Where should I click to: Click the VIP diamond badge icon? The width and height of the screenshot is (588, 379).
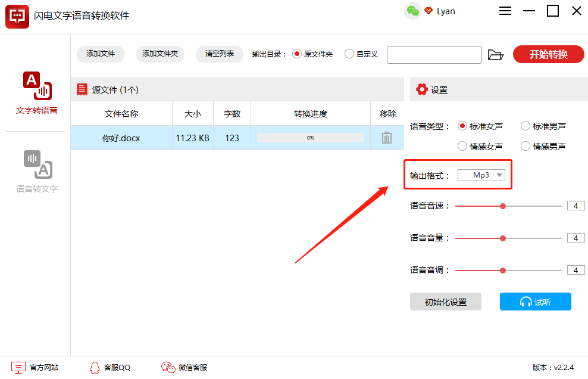pos(429,11)
